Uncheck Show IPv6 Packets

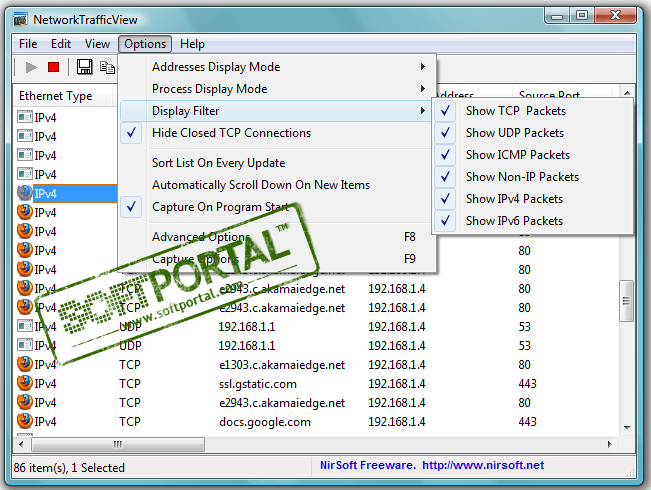pyautogui.click(x=533, y=221)
